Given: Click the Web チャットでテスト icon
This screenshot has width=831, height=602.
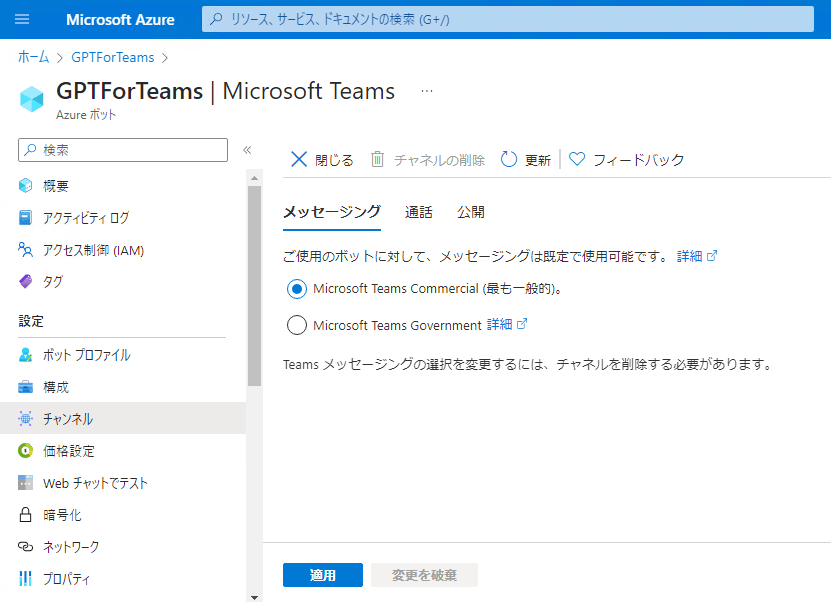Looking at the screenshot, I should (25, 483).
